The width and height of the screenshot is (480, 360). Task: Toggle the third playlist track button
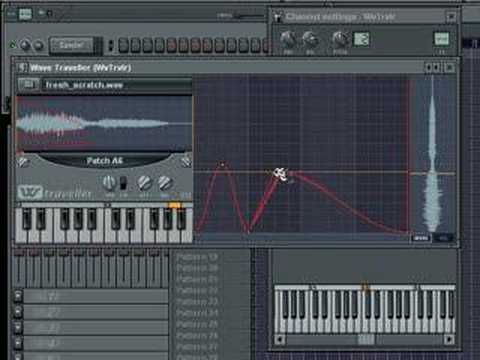[18, 327]
